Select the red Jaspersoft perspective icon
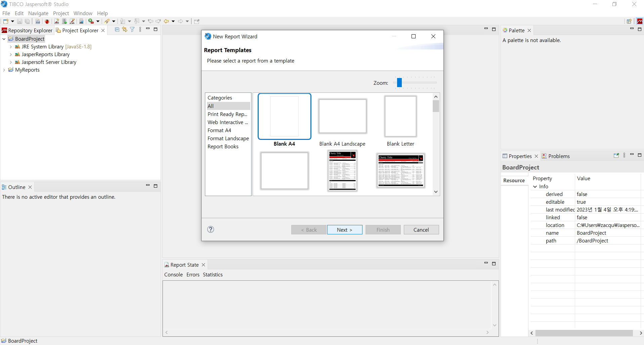The image size is (644, 345). pos(640,21)
